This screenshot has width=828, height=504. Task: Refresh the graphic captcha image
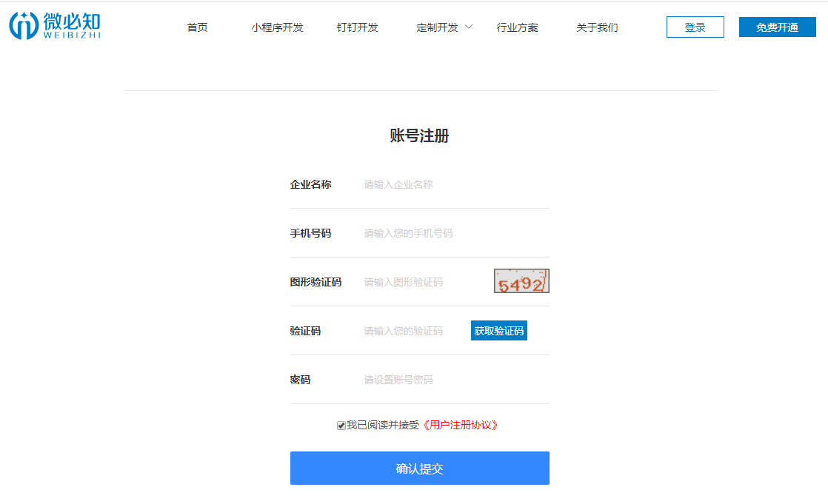[x=521, y=281]
